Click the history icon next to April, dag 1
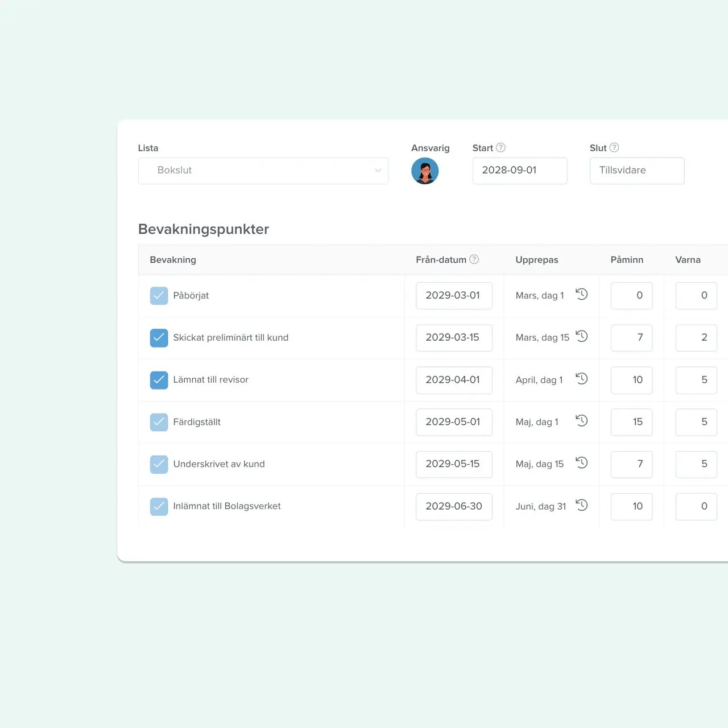 click(x=581, y=379)
